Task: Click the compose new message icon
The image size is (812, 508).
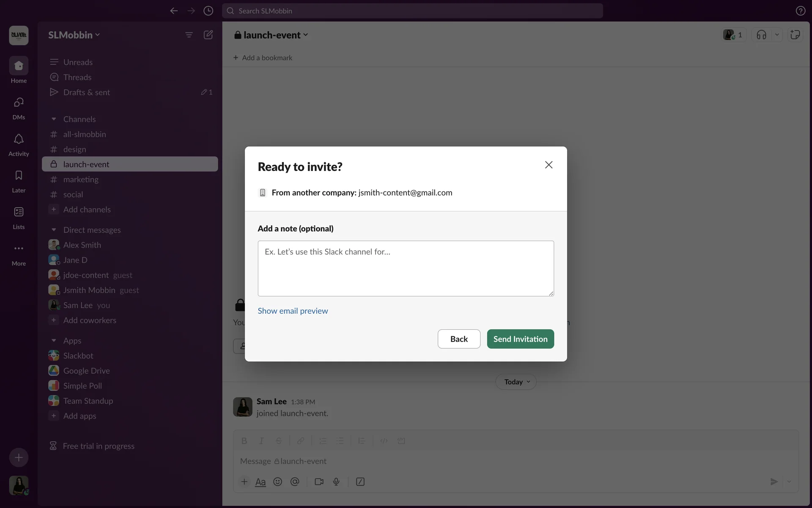Action: tap(208, 35)
